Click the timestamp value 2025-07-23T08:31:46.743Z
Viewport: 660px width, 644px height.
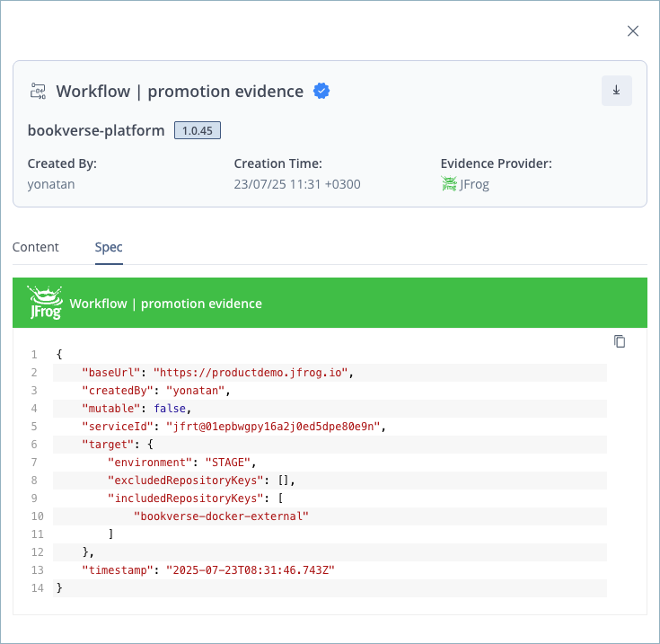250,570
